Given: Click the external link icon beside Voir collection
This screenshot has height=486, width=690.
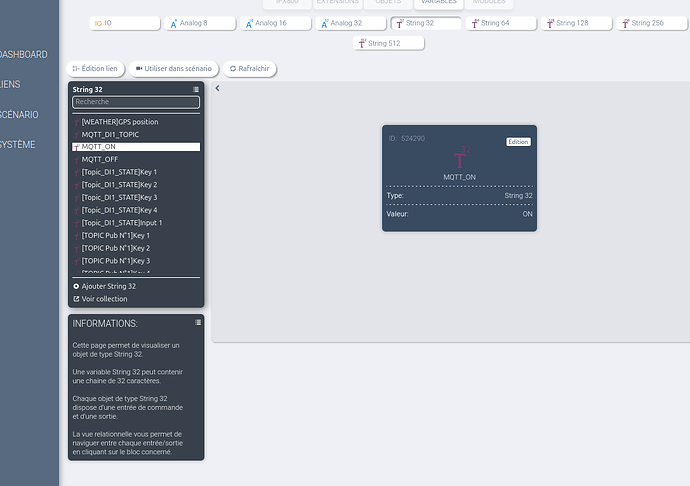Looking at the screenshot, I should (x=76, y=299).
